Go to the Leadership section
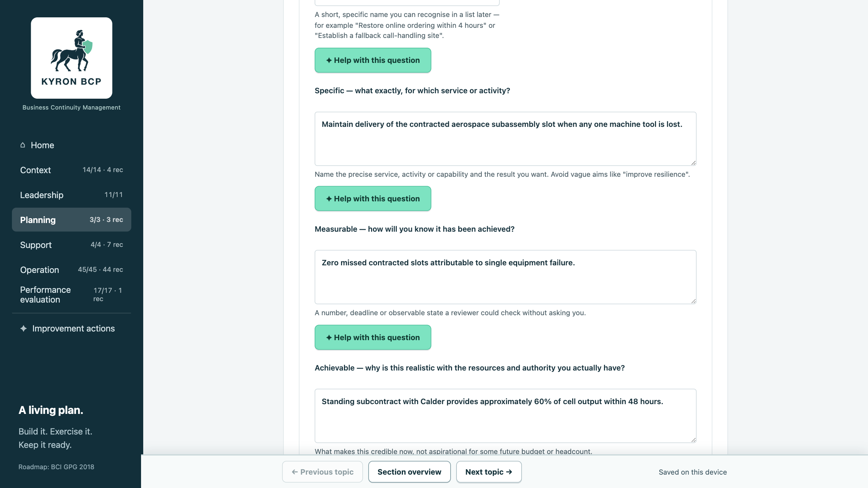Viewport: 868px width, 488px height. pos(72,195)
